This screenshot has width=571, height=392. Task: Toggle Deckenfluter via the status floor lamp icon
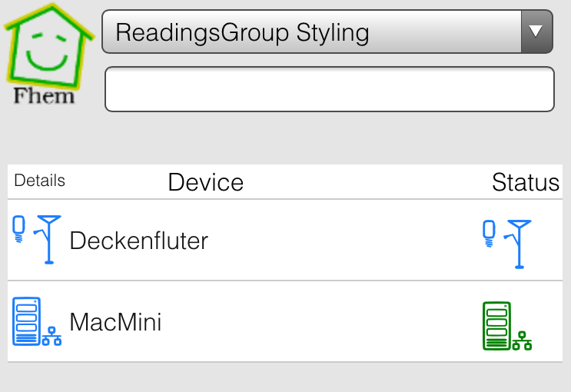518,244
